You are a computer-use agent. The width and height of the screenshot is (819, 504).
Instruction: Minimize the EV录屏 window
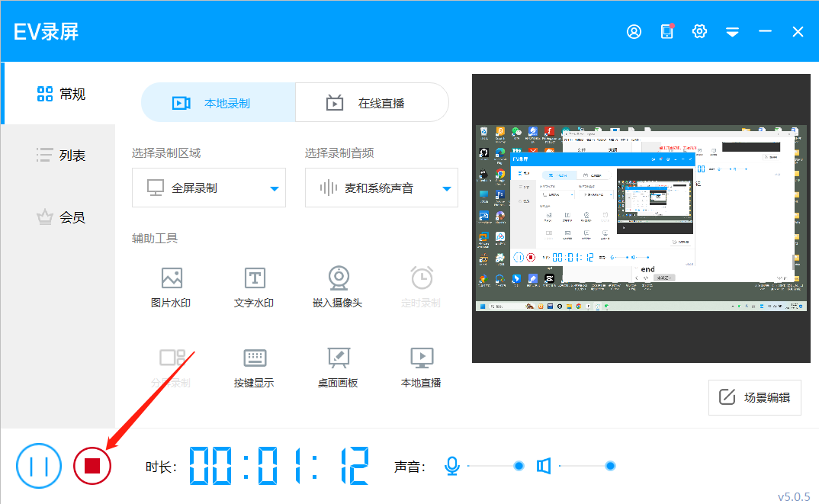(x=765, y=32)
